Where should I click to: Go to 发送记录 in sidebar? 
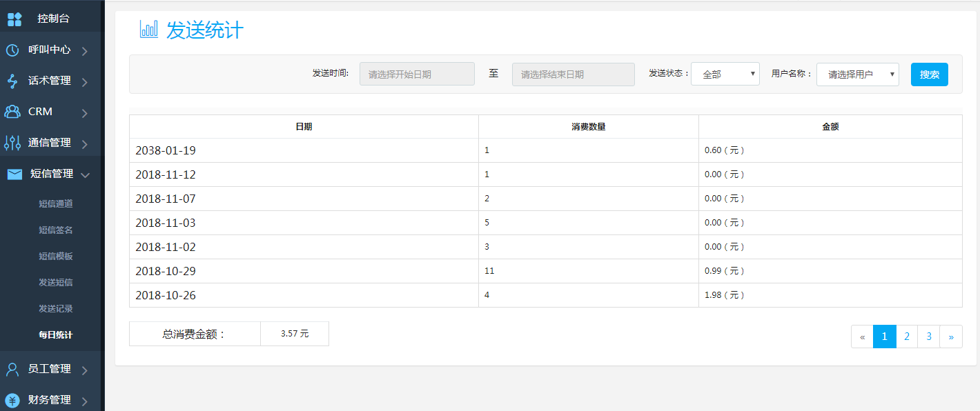coord(56,308)
